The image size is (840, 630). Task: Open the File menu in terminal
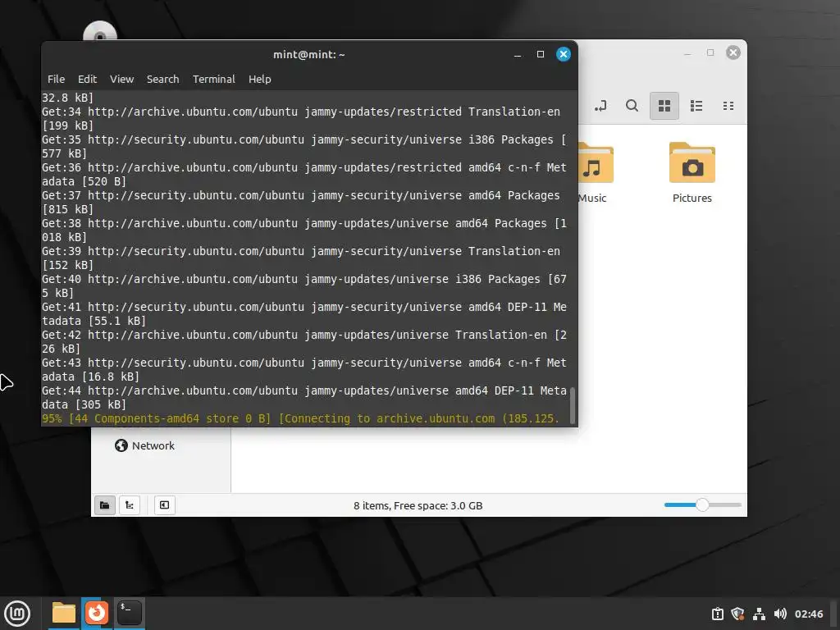(x=56, y=80)
